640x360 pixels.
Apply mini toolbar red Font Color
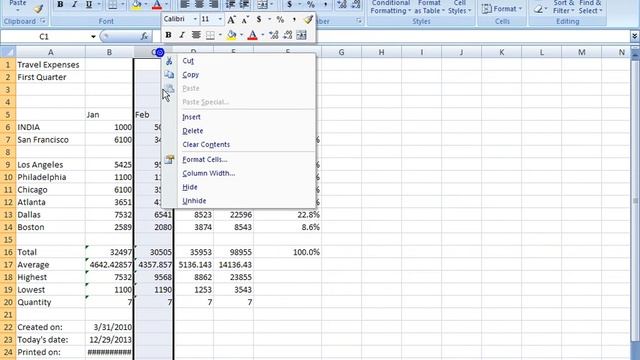click(253, 35)
